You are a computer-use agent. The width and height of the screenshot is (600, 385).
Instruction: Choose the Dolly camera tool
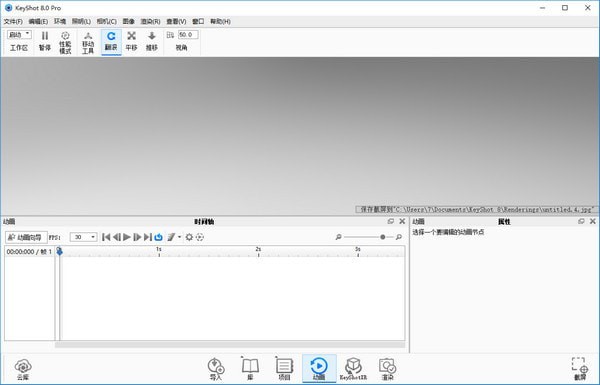click(x=152, y=41)
